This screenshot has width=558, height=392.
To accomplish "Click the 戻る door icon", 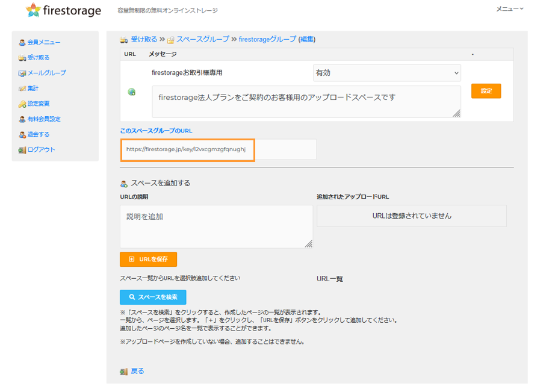I will click(x=124, y=372).
